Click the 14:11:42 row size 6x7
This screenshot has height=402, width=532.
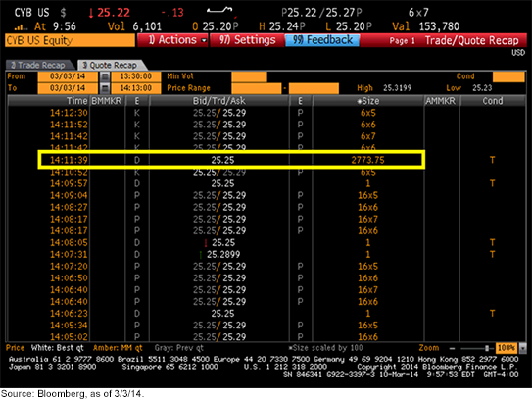pos(367,136)
